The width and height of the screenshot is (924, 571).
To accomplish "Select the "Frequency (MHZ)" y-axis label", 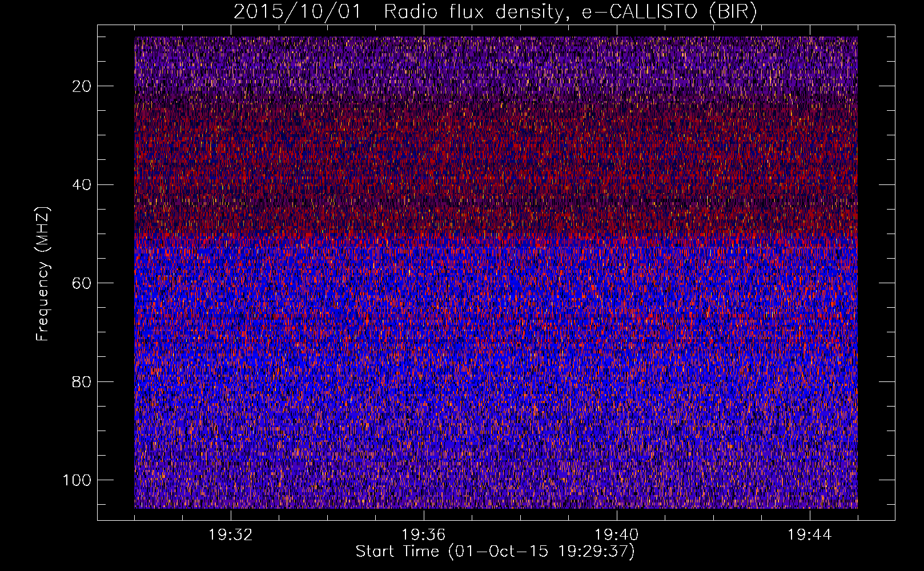I will [43, 274].
